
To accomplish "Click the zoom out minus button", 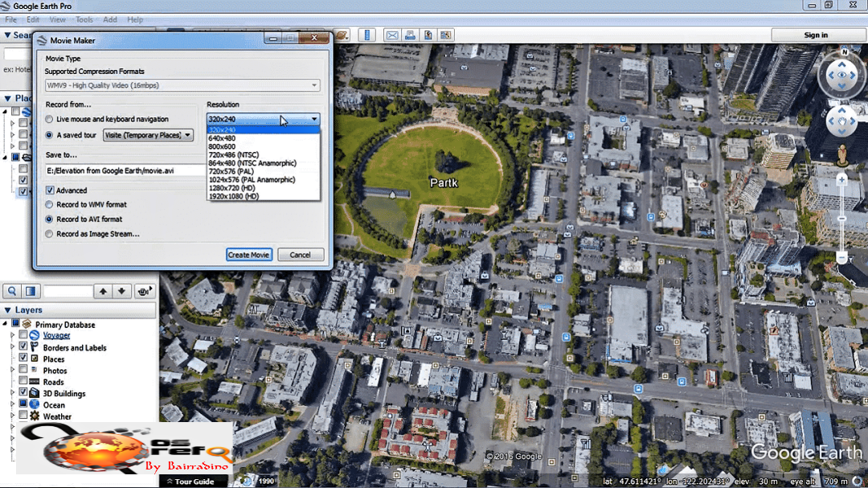I will pos(842,257).
